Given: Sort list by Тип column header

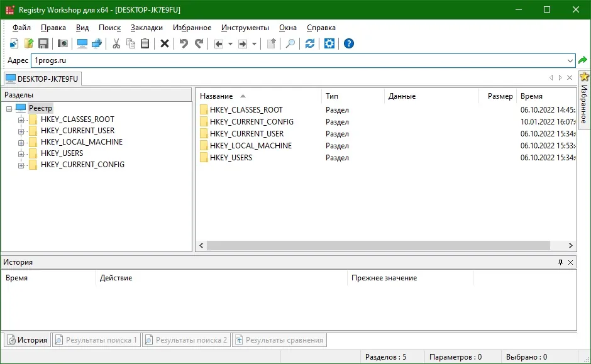Looking at the screenshot, I should click(x=353, y=96).
